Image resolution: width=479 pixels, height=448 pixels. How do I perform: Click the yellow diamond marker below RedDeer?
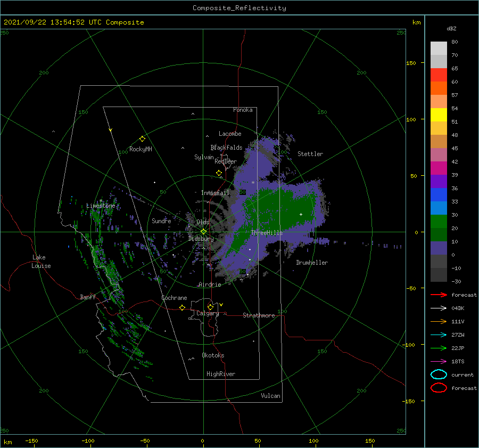219,173
